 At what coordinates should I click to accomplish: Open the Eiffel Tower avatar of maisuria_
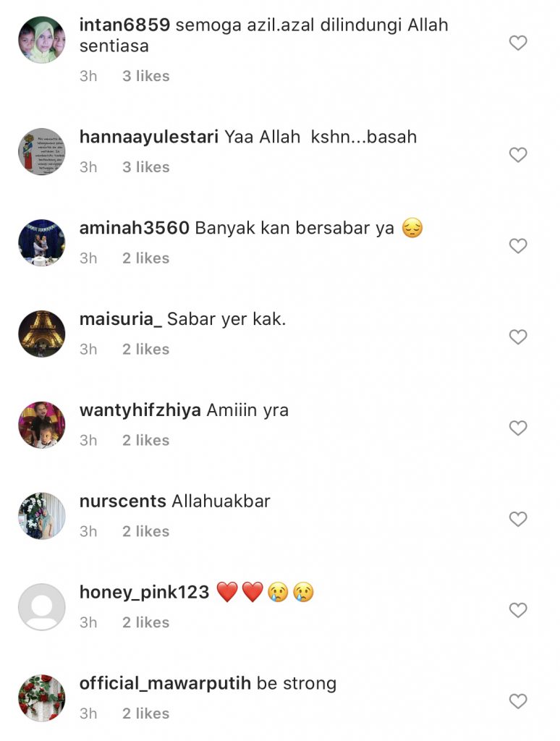[x=41, y=334]
